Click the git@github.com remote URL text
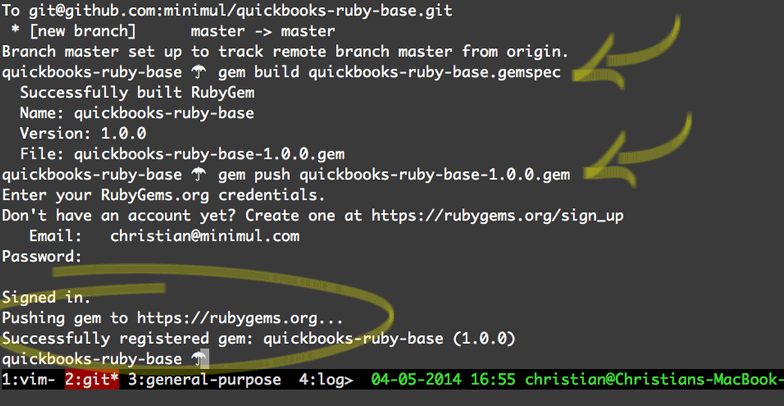 coord(240,10)
